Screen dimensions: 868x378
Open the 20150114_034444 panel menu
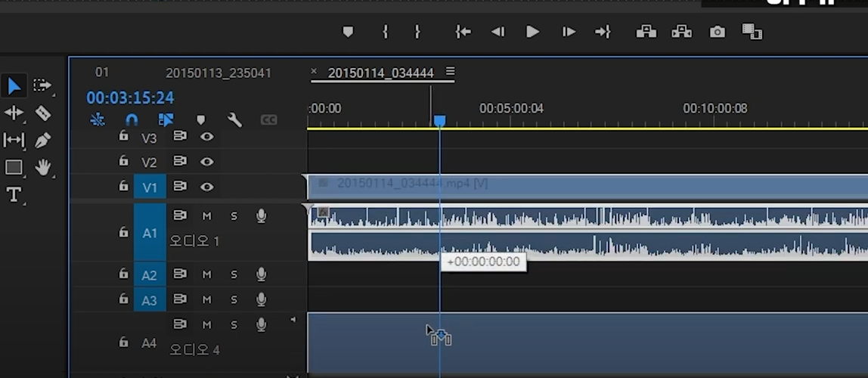(450, 71)
